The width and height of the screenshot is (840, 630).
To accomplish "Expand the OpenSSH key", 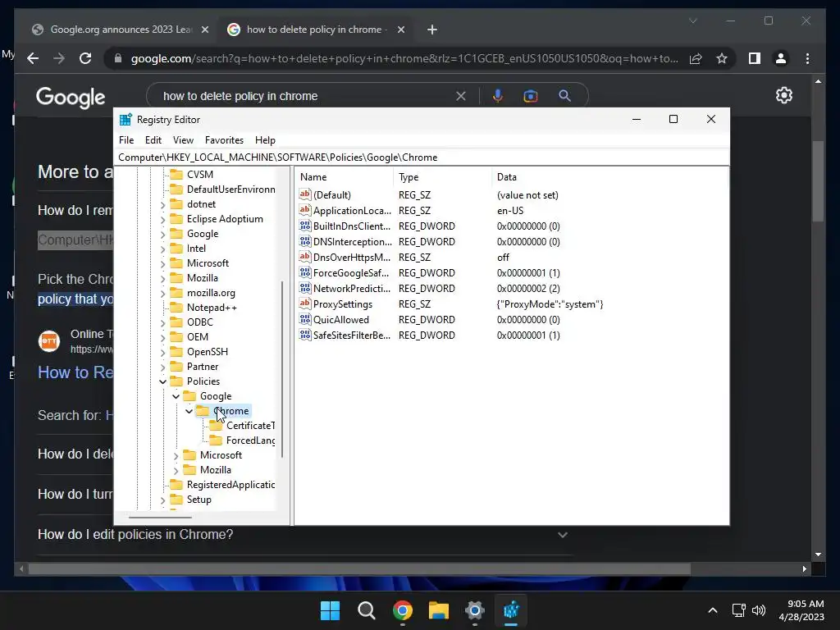I will 163,352.
